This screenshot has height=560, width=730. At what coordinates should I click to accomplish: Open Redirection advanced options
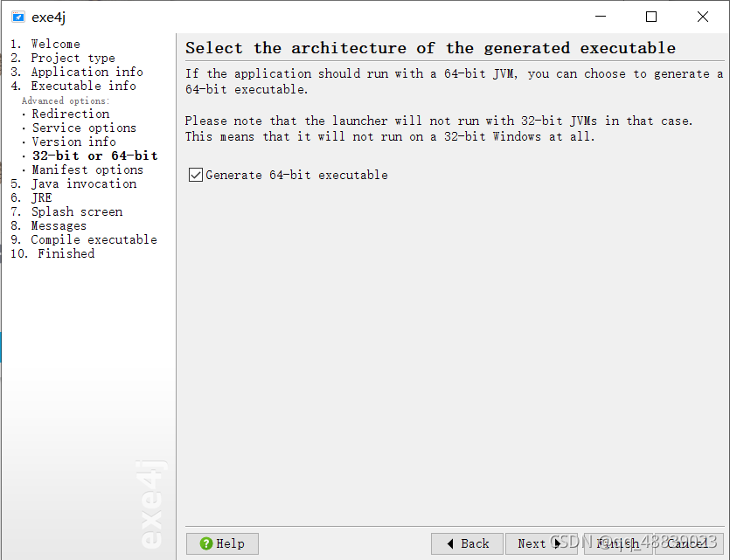71,114
